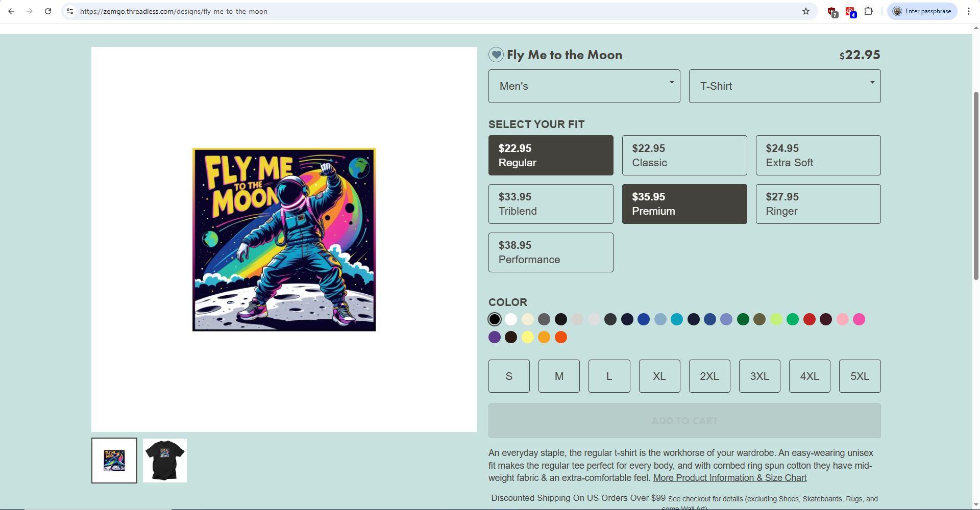Viewport: 980px width, 510px height.
Task: Expand the T-Shirt product type dropdown
Action: coord(785,86)
